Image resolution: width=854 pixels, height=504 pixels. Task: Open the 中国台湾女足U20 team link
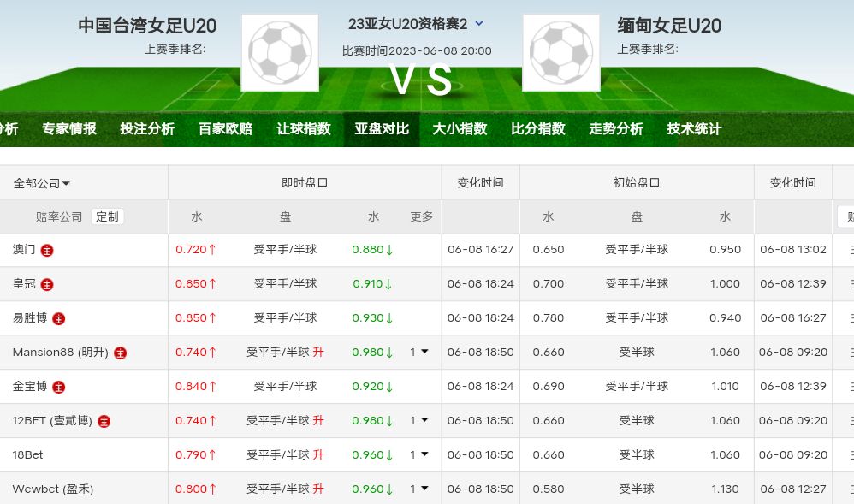[x=147, y=26]
